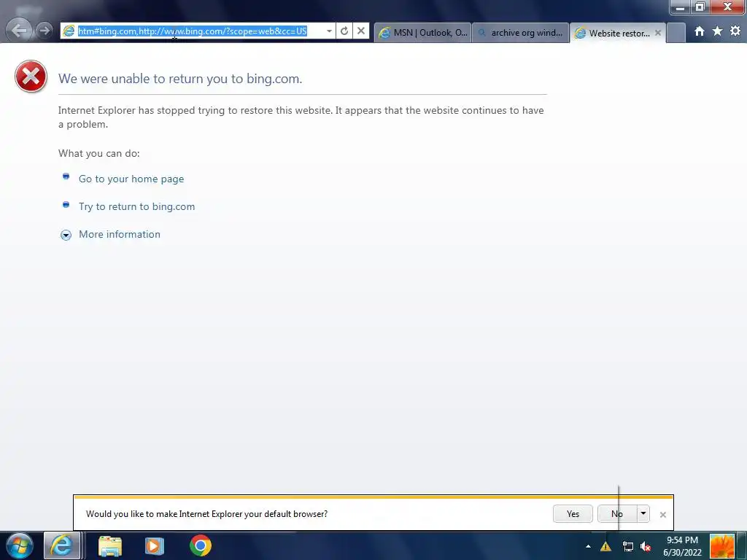
Task: Close the Website restor... tab
Action: point(658,33)
